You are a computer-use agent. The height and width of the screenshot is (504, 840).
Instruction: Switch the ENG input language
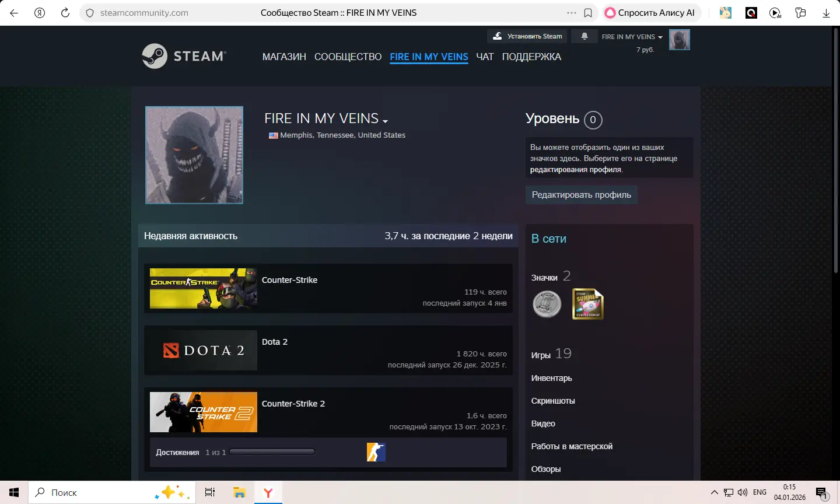(759, 492)
